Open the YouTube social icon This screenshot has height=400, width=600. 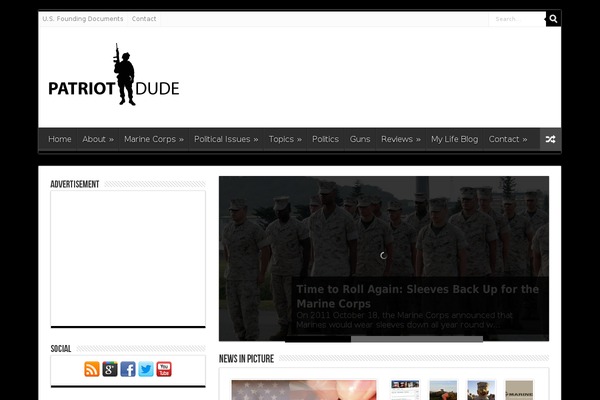pos(164,369)
